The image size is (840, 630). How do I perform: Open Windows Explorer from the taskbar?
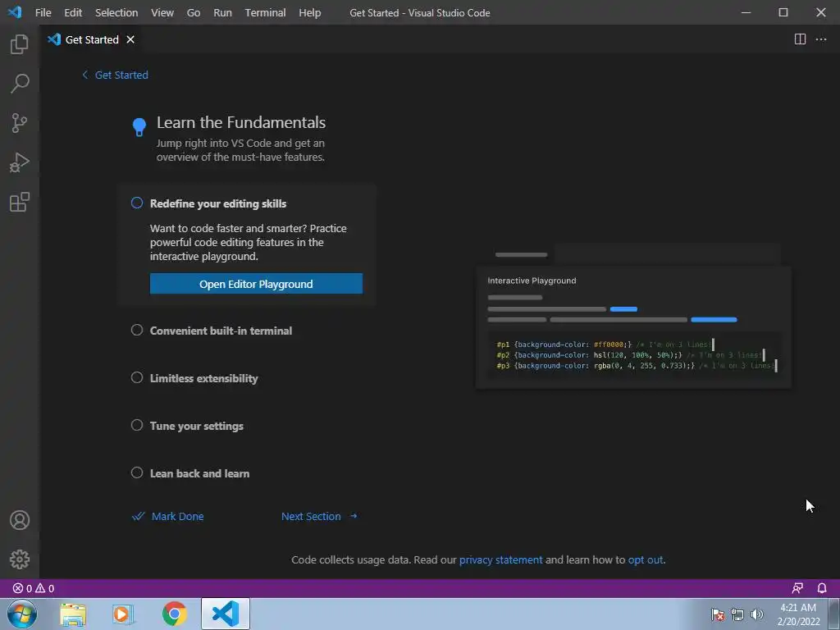(x=73, y=614)
